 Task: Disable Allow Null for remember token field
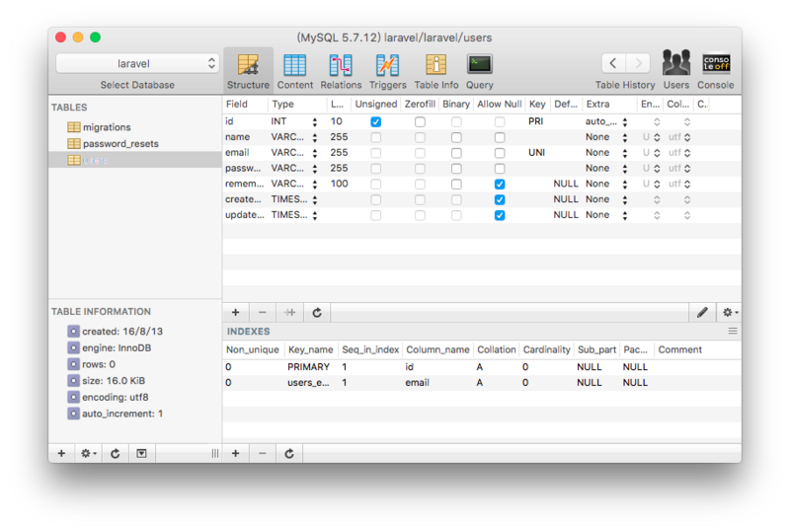coord(500,184)
